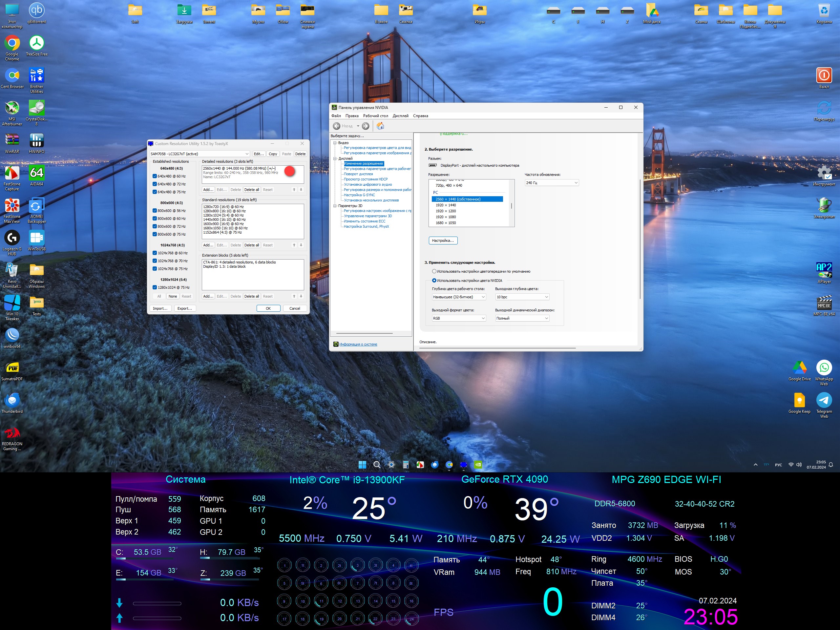Viewport: 840px width, 630px height.
Task: Open refresh rate 240 Гц dropdown
Action: (551, 183)
